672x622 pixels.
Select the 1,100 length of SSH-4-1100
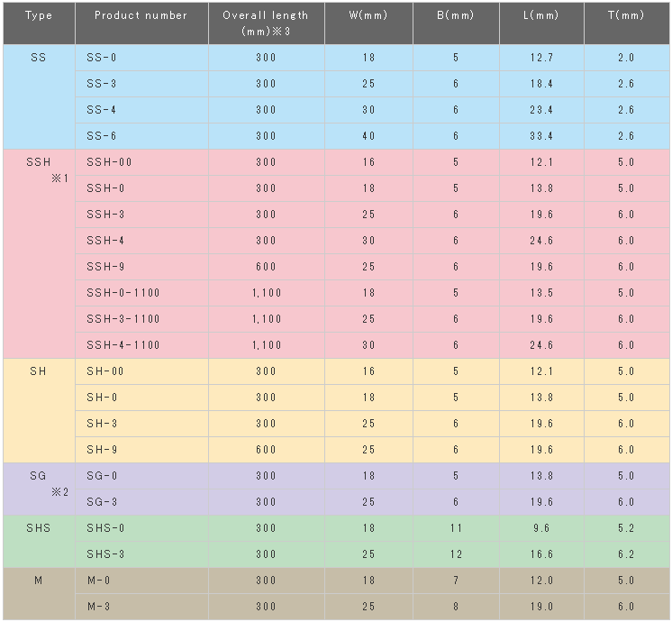tap(265, 345)
